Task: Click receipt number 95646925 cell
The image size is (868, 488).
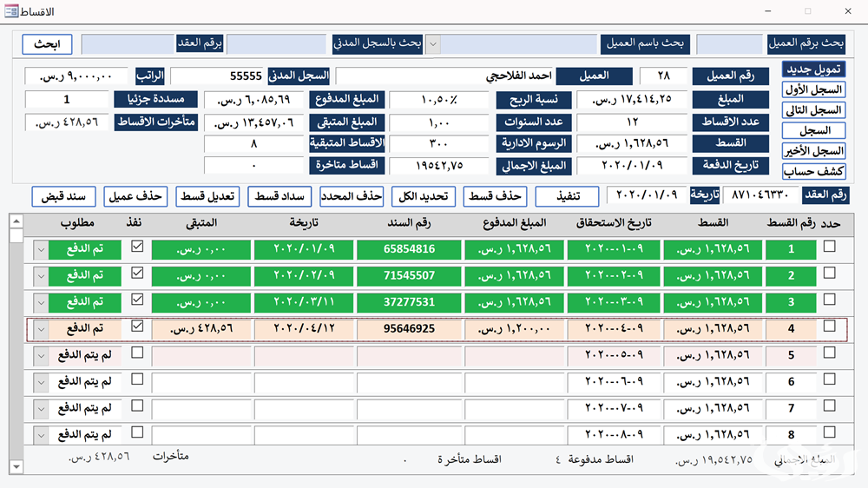Action: tap(409, 330)
